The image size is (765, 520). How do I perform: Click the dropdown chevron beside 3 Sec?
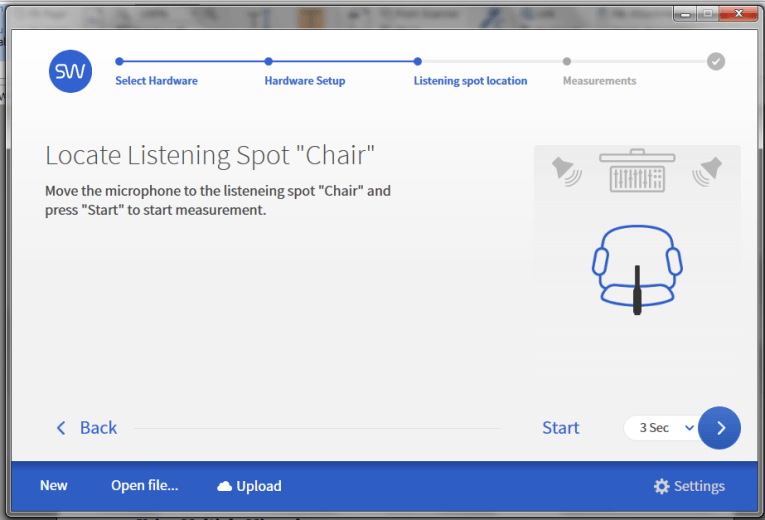point(689,428)
